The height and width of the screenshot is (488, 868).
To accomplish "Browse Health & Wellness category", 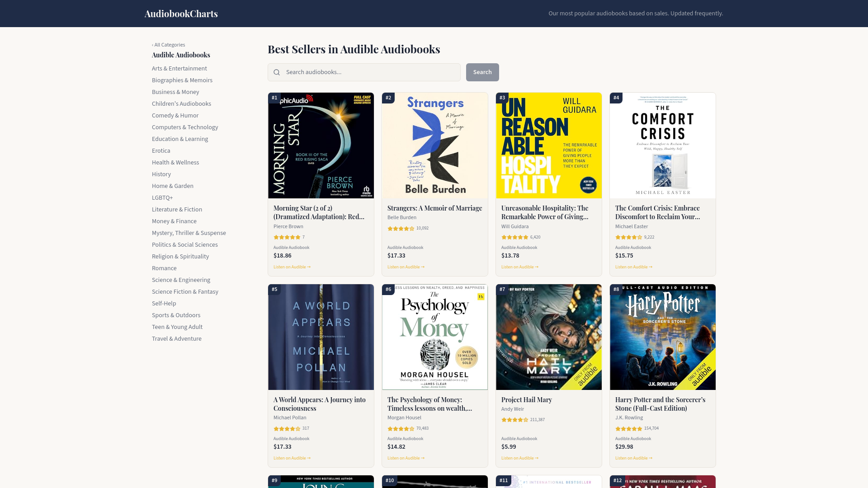I will [x=175, y=162].
